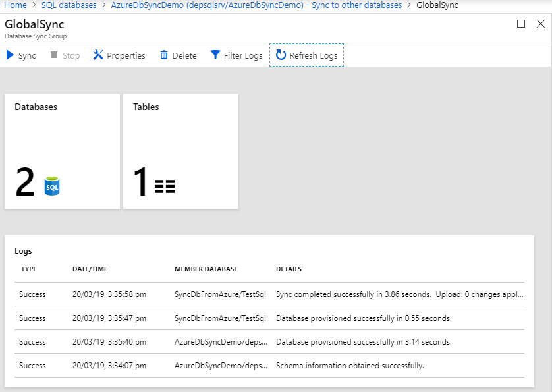Open 'Database provisioned successfully in 0.55 seconds' detail

[364, 318]
